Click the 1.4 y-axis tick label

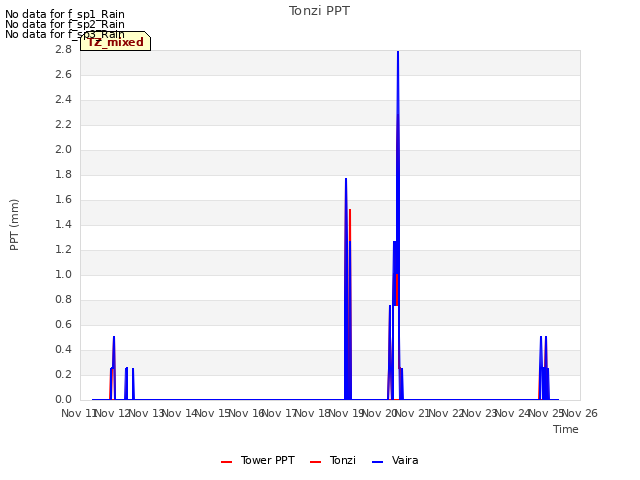click(63, 224)
